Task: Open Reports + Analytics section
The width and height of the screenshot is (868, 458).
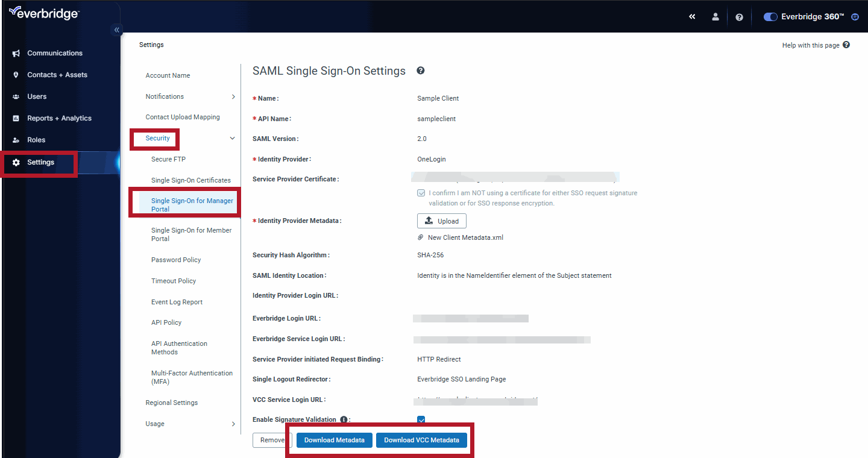Action: click(x=59, y=118)
